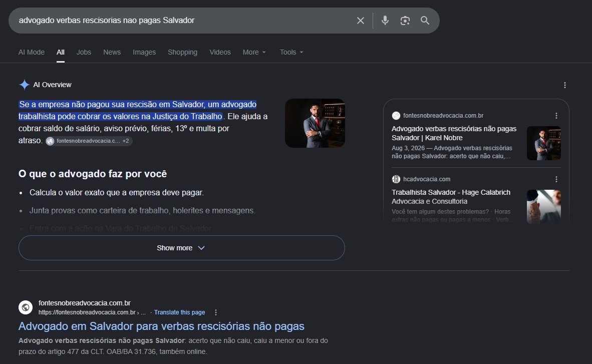The height and width of the screenshot is (364, 592).
Task: Switch to the Images tab
Action: point(144,52)
